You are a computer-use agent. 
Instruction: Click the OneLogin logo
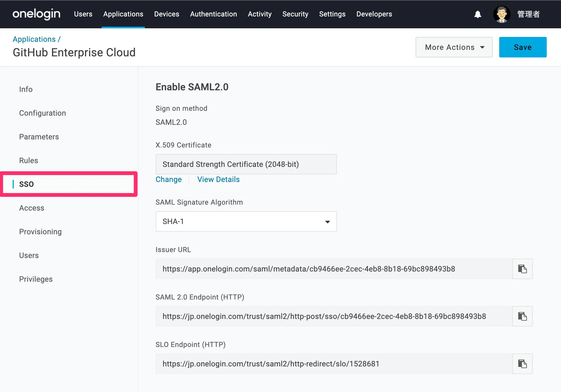tap(36, 14)
